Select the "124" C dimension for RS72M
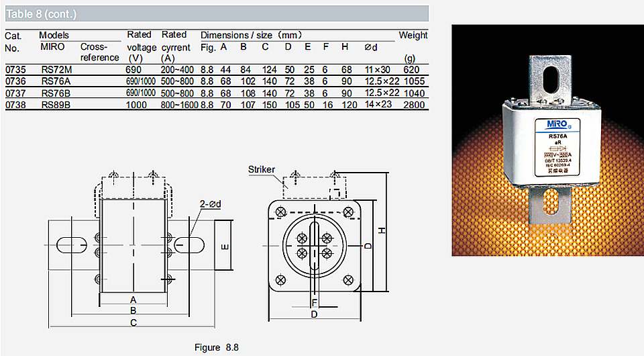 click(x=270, y=69)
